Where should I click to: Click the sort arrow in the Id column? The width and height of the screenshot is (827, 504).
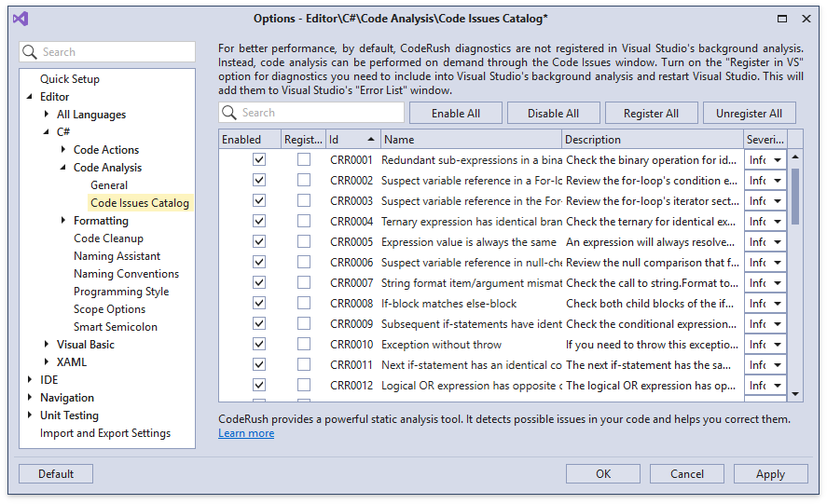(371, 140)
